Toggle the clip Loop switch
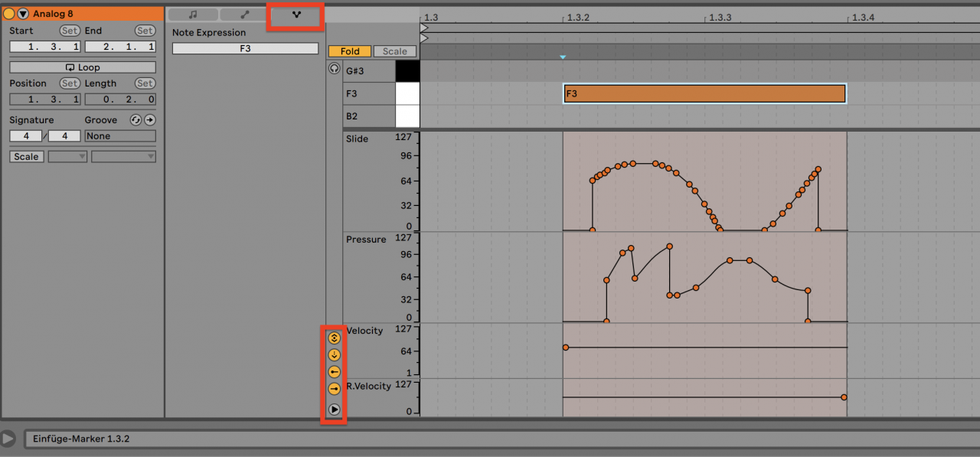The width and height of the screenshot is (980, 457). point(83,67)
